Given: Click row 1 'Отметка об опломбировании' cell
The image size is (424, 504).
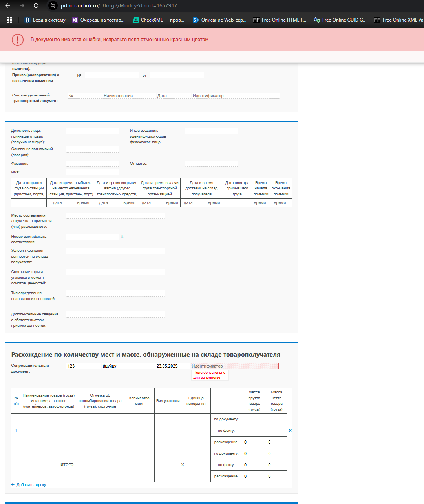Looking at the screenshot, I should coord(100,431).
